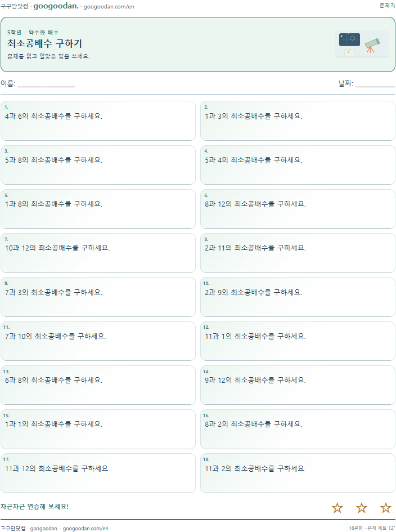The image size is (396, 532).
Task: Click the date blank line after 날짜:
Action: point(375,84)
